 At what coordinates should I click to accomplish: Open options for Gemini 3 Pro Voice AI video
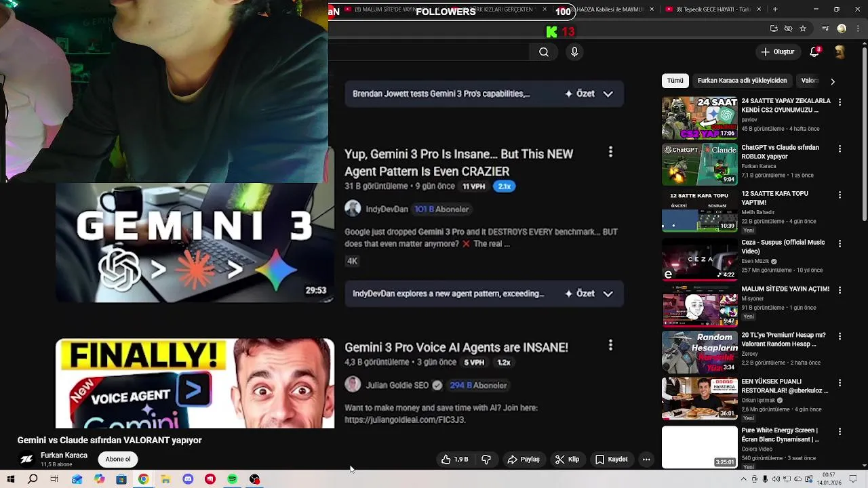pos(610,346)
